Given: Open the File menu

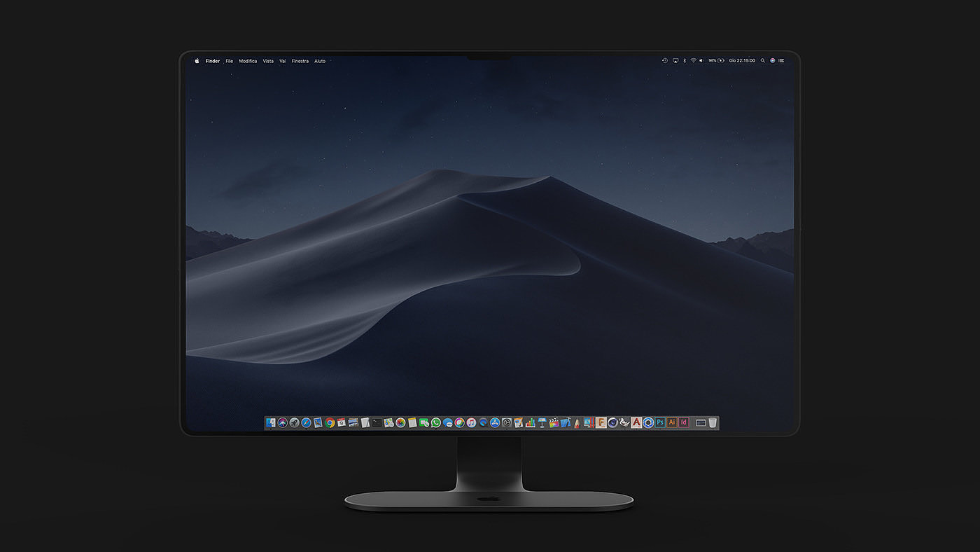Looking at the screenshot, I should click(x=230, y=61).
